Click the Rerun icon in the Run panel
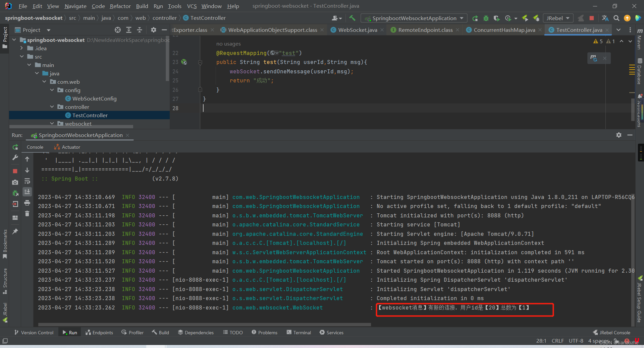The width and height of the screenshot is (644, 348). [15, 147]
